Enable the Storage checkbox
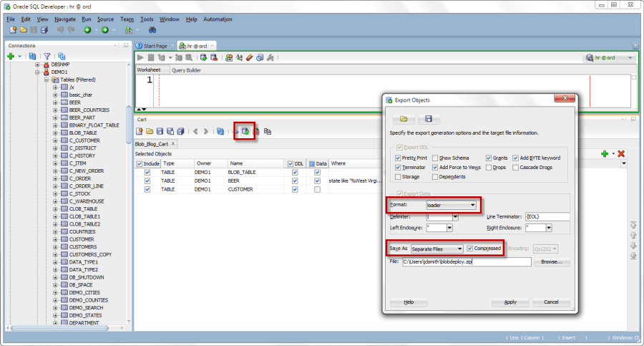 tap(398, 177)
